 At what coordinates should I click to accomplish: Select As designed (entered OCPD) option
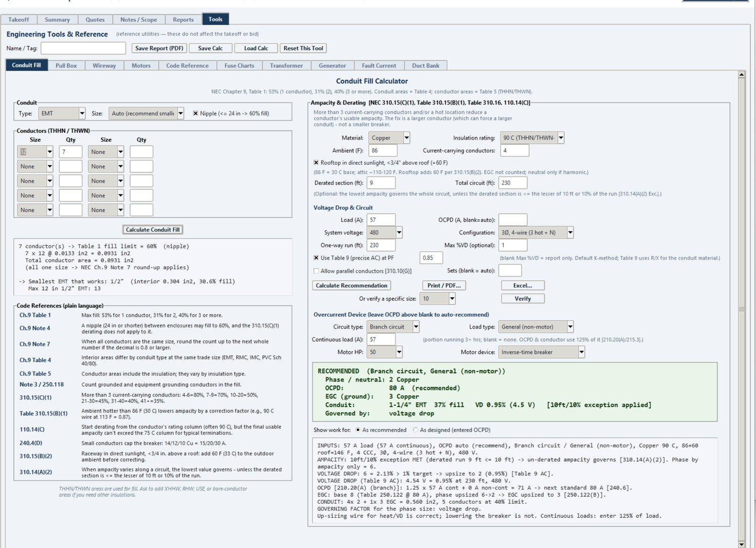tap(416, 430)
